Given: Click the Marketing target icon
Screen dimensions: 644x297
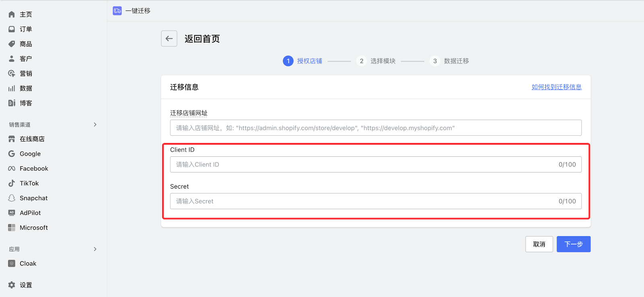Looking at the screenshot, I should [12, 73].
